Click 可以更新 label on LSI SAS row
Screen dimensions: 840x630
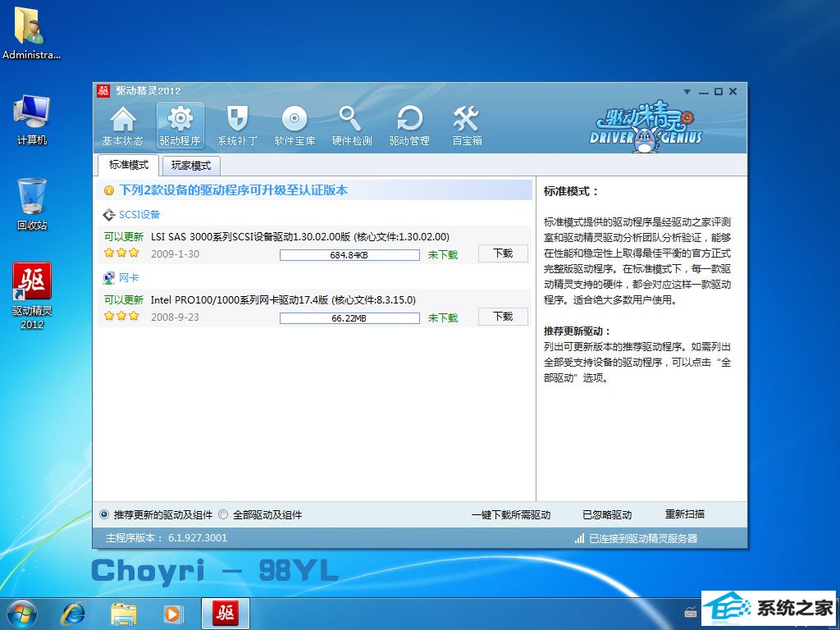pyautogui.click(x=124, y=237)
